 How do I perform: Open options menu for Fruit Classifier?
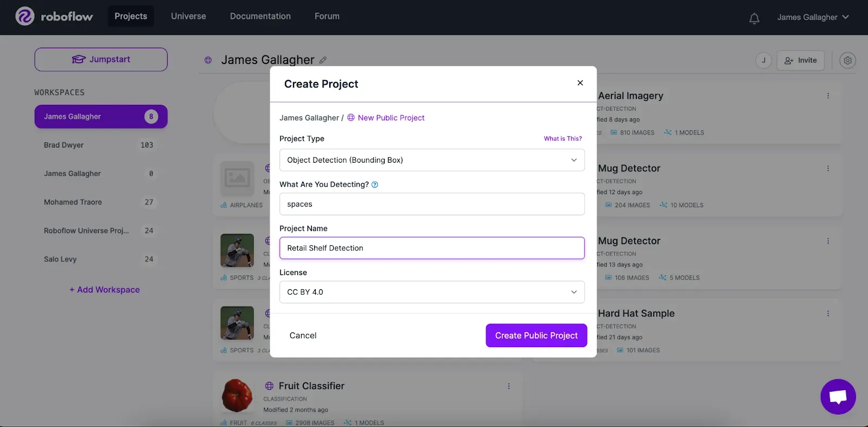(508, 386)
